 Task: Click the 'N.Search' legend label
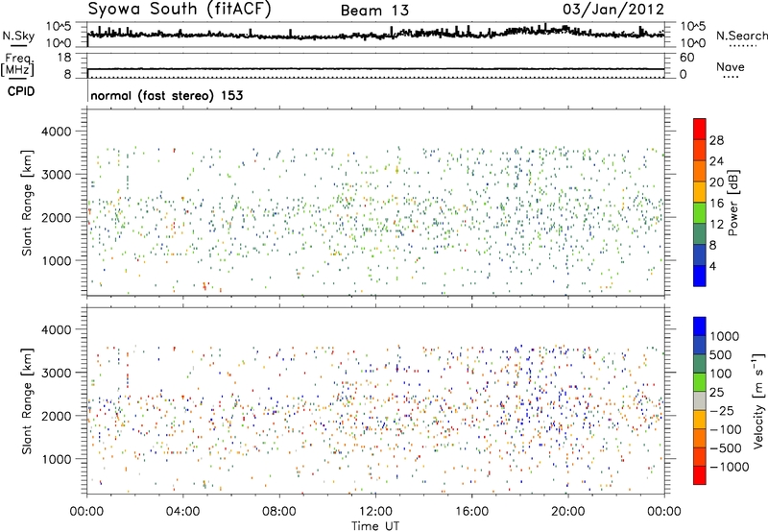tap(742, 36)
